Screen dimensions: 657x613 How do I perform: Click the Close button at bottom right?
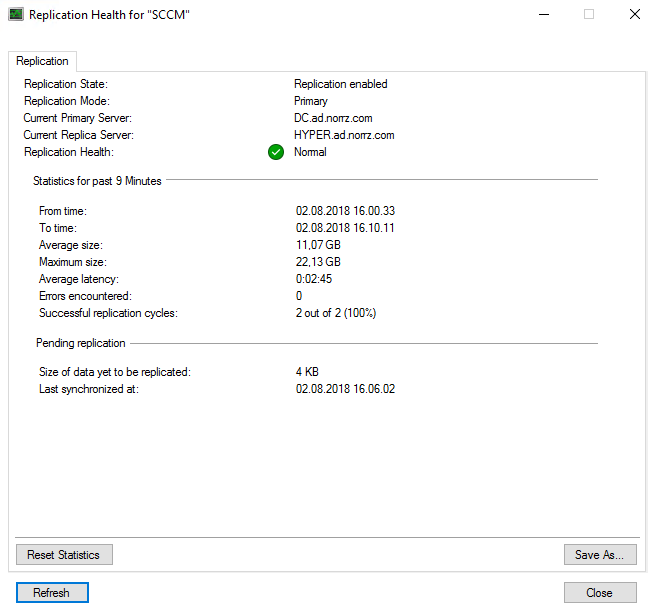click(x=599, y=593)
